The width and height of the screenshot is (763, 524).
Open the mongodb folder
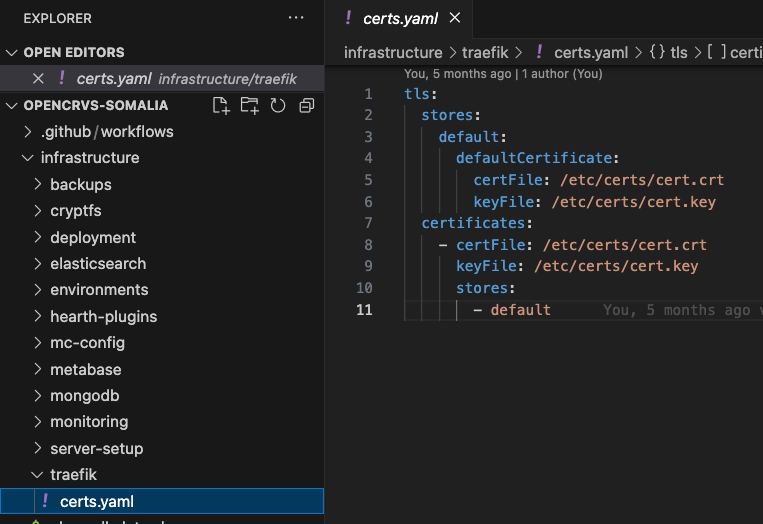point(85,395)
